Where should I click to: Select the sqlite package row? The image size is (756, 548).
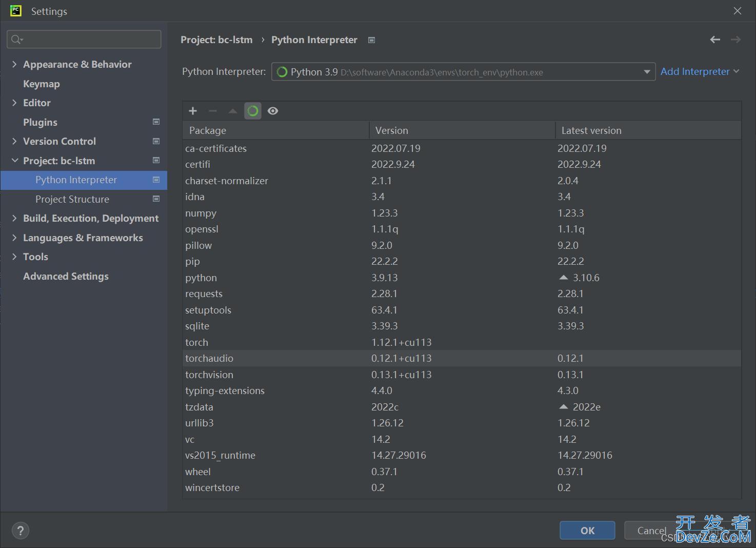[462, 326]
